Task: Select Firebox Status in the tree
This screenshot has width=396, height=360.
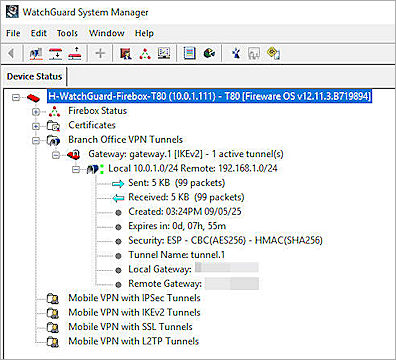Action: [x=97, y=111]
